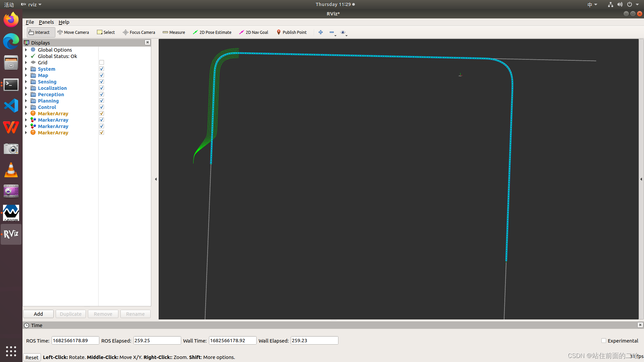Click the Add display button
644x362 pixels.
(x=38, y=314)
